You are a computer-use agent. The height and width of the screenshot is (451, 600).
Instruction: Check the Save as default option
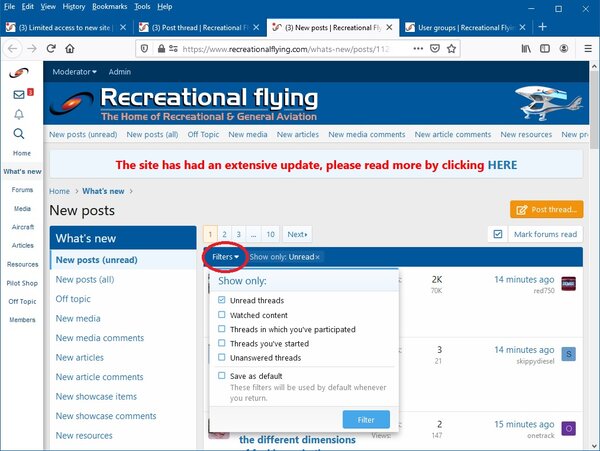coord(222,375)
